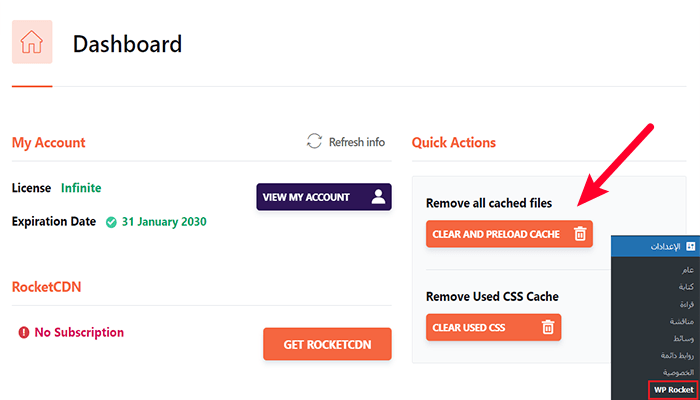Click red warning icon beside No Subscription
Image resolution: width=700 pixels, height=400 pixels.
(x=24, y=333)
